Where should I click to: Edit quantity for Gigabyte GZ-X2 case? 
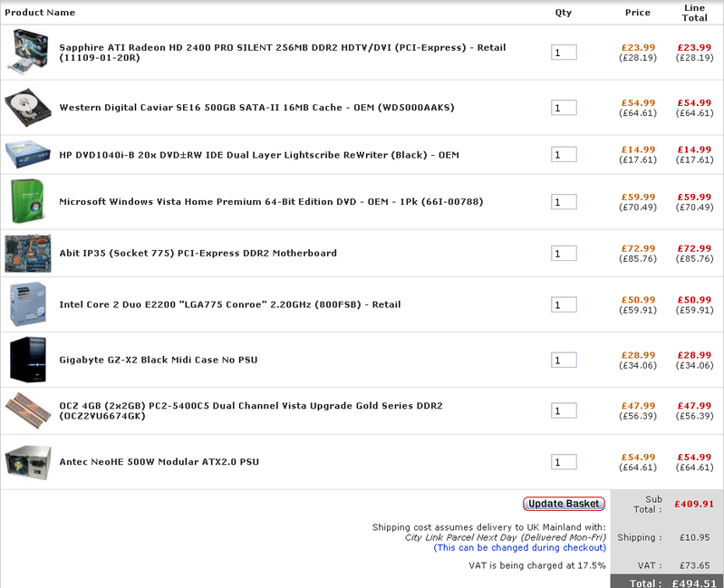[x=564, y=360]
